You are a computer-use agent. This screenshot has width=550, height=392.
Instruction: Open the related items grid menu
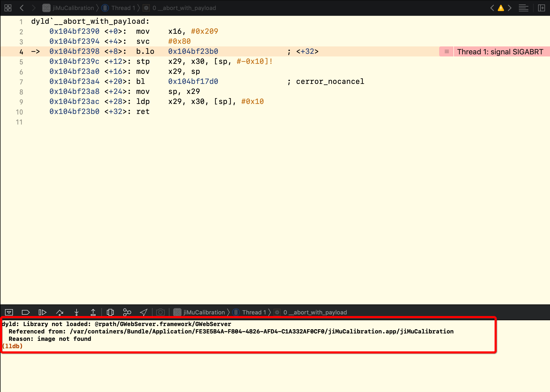[8, 8]
